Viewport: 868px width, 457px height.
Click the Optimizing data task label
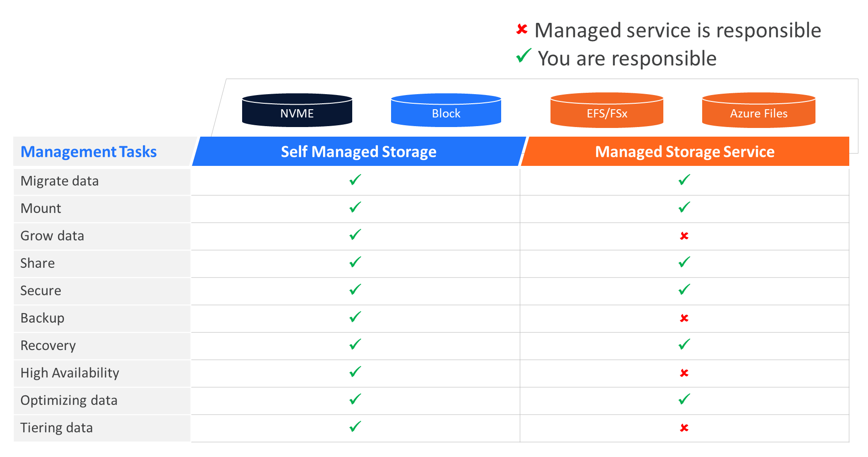click(69, 400)
